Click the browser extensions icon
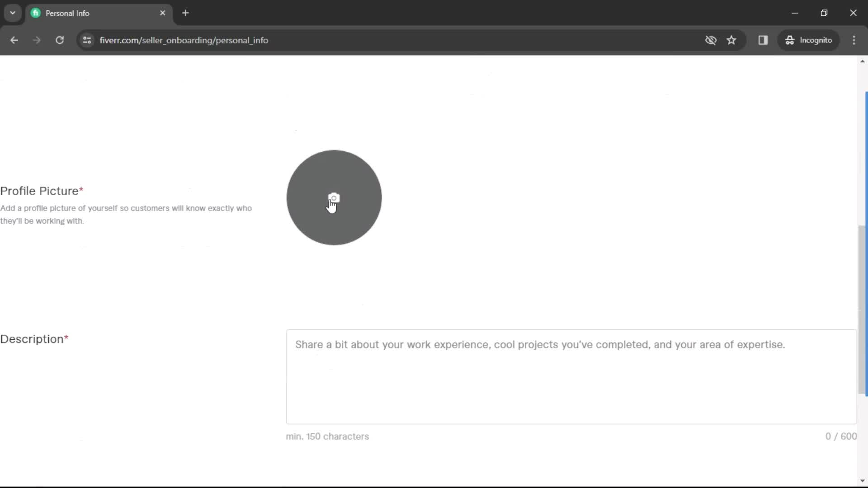This screenshot has width=868, height=488. point(763,40)
